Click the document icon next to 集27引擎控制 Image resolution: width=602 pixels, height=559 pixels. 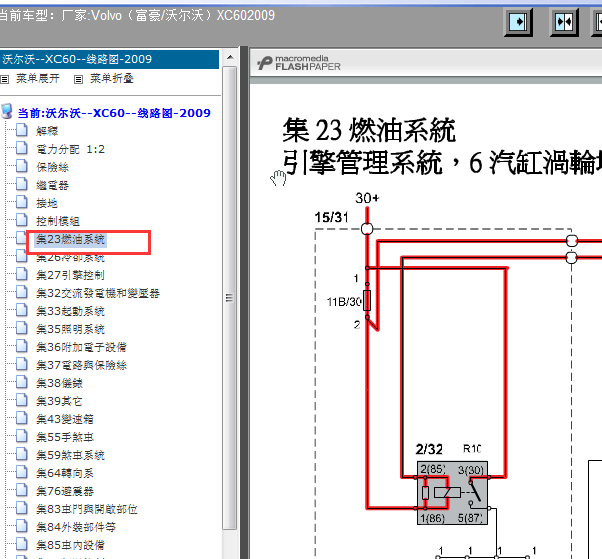tap(22, 274)
